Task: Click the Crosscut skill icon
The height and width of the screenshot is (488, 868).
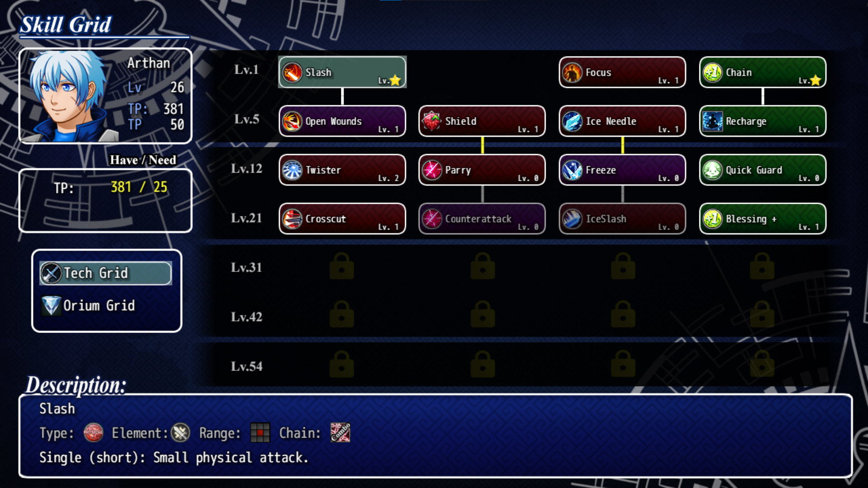Action: tap(292, 219)
